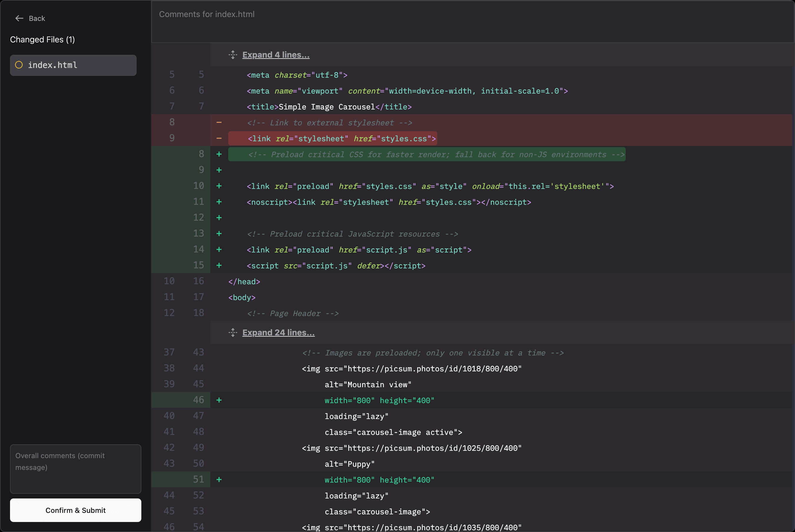Image resolution: width=795 pixels, height=532 pixels.
Task: Click the Back link text
Action: (37, 18)
